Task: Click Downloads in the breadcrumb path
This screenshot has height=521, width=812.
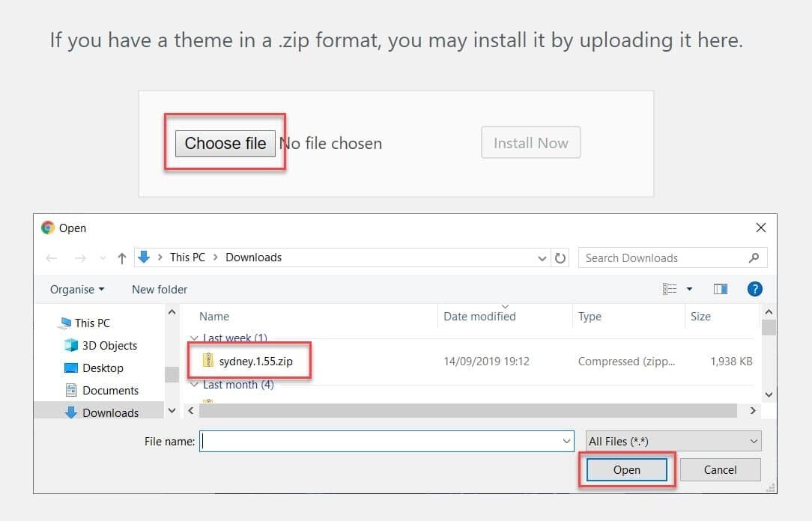Action: 253,258
